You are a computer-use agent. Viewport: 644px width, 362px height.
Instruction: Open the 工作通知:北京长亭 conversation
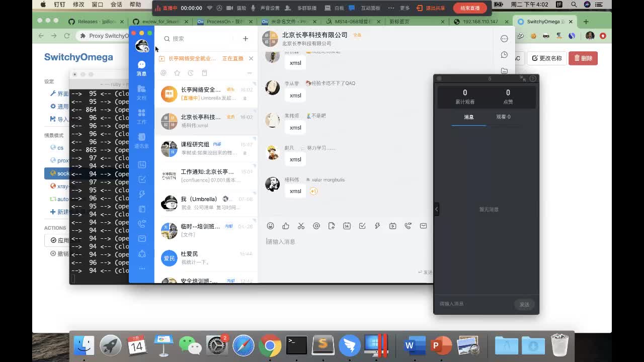(x=206, y=175)
